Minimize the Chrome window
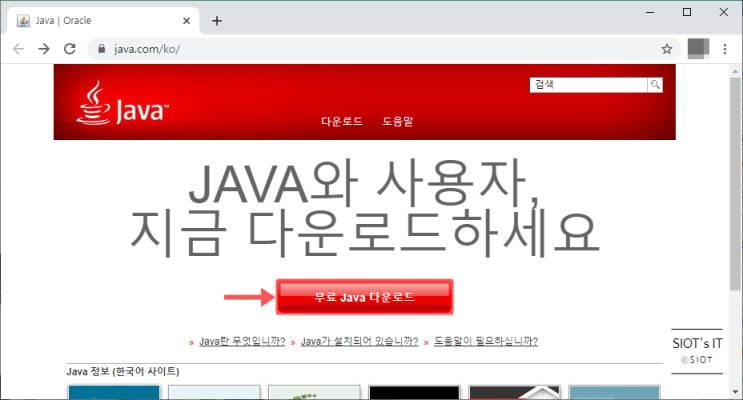This screenshot has height=400, width=743. (x=650, y=12)
